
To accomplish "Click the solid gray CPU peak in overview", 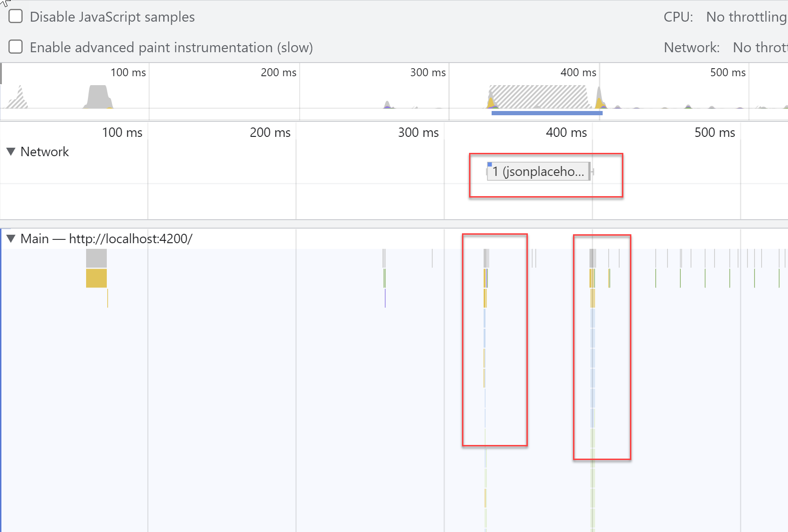I will point(98,97).
